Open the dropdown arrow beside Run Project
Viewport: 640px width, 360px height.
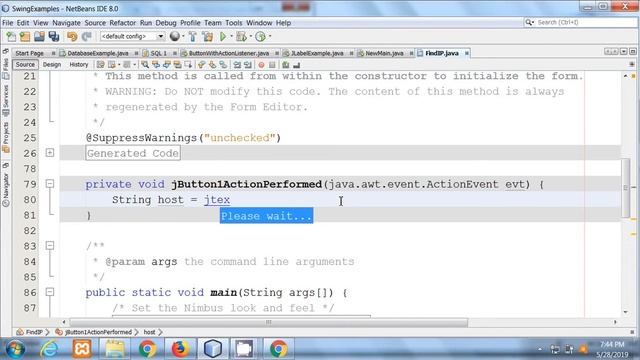click(x=231, y=37)
